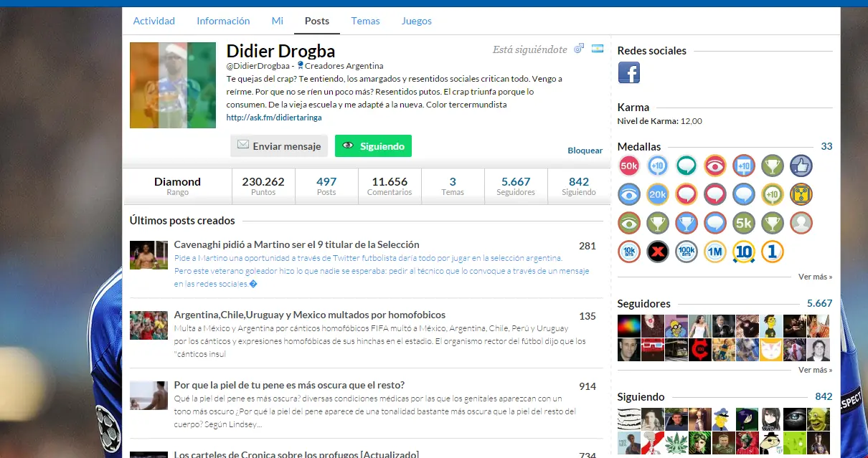Screen dimensions: 868x458
Task: Open the cannabis leaf avatar in Siguiendo
Action: pos(676,443)
